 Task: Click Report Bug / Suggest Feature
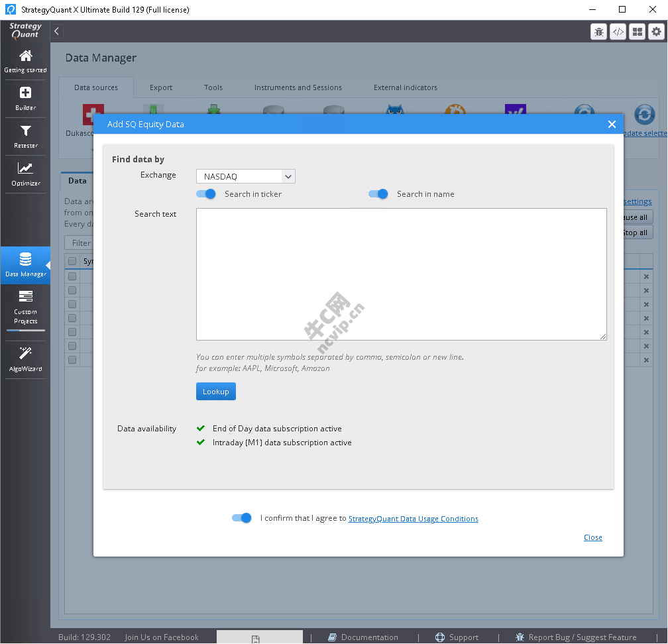[x=583, y=637]
